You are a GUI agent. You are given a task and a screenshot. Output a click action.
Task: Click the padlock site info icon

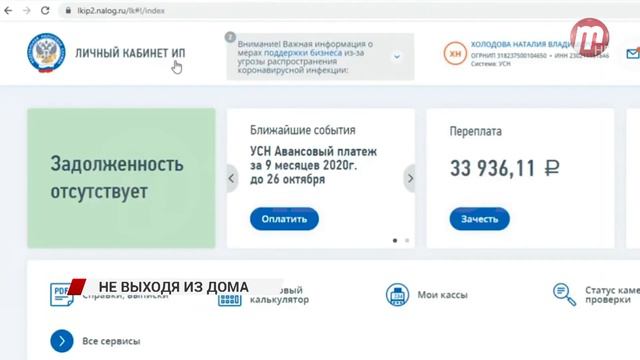(x=68, y=11)
